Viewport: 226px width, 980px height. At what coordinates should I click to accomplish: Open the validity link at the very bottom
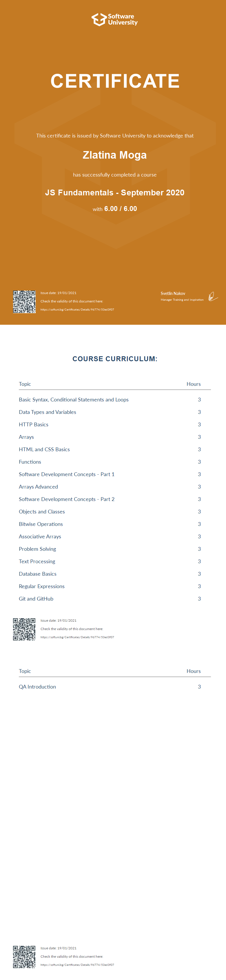tap(77, 965)
